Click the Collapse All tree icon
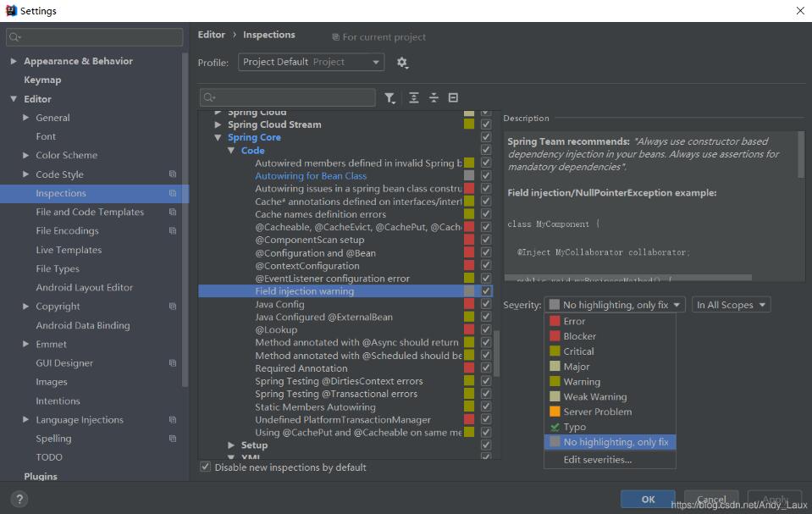Screen dimensions: 812x514 (434, 98)
